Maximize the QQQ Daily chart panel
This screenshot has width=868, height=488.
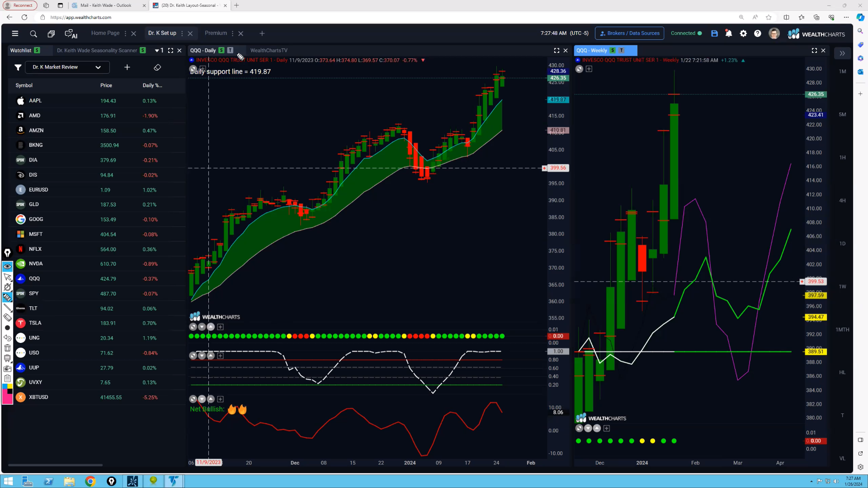557,51
